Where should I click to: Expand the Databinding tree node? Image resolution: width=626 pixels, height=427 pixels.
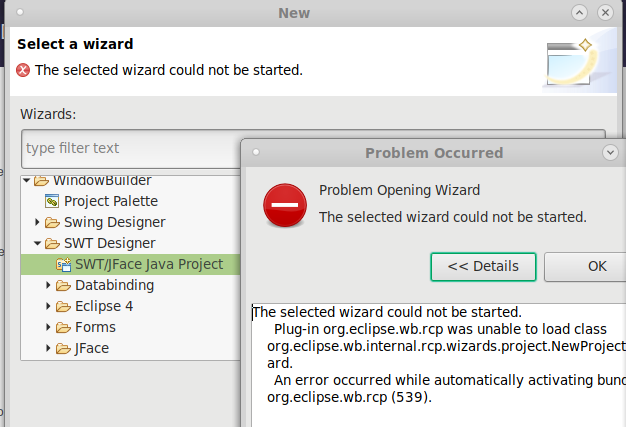tap(48, 285)
